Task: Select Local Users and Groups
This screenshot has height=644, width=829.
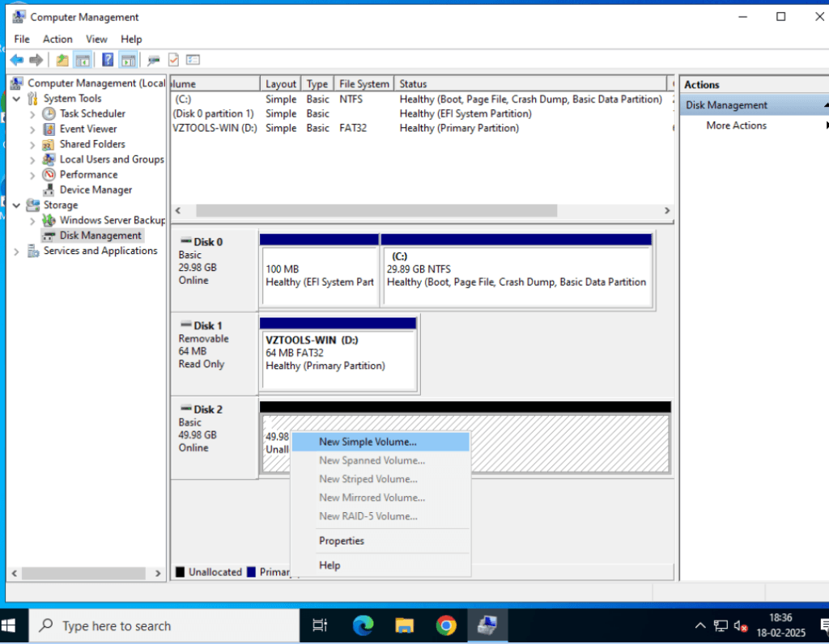Action: tap(112, 159)
